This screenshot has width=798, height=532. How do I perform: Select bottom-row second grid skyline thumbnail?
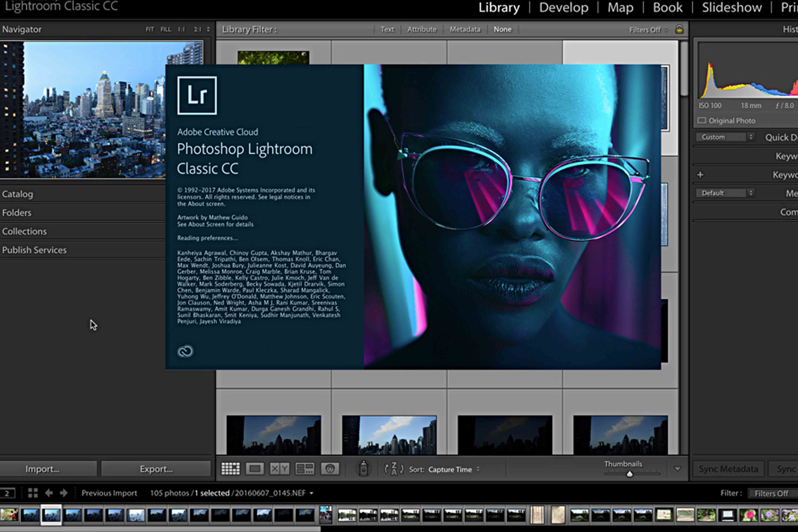tap(389, 435)
